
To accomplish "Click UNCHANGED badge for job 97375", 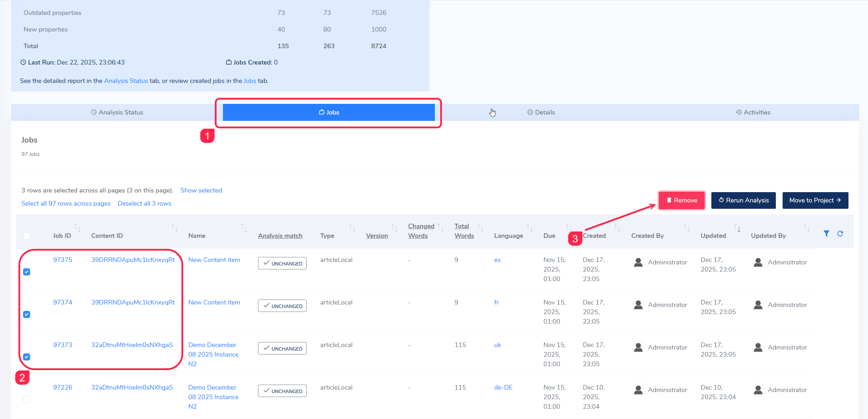I will (282, 263).
